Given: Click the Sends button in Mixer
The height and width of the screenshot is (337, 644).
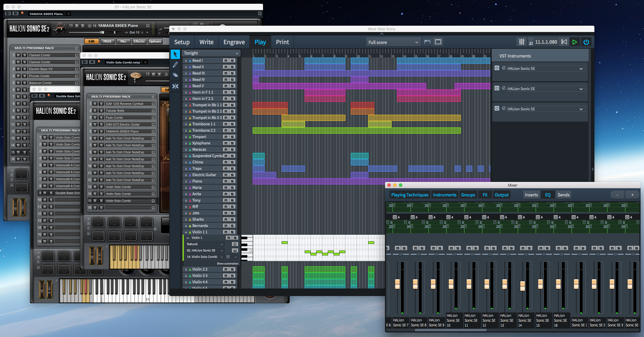Looking at the screenshot, I should [563, 195].
